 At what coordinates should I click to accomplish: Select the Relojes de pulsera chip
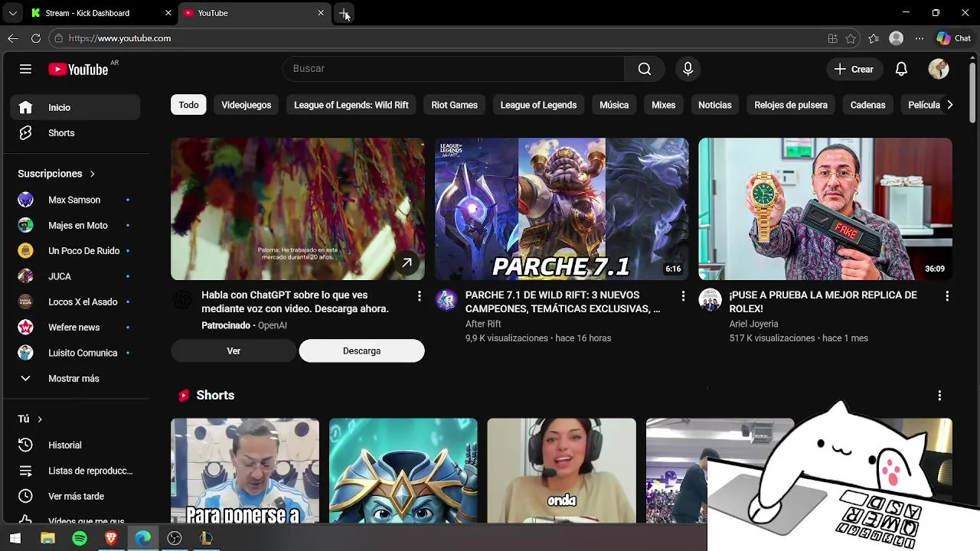791,105
